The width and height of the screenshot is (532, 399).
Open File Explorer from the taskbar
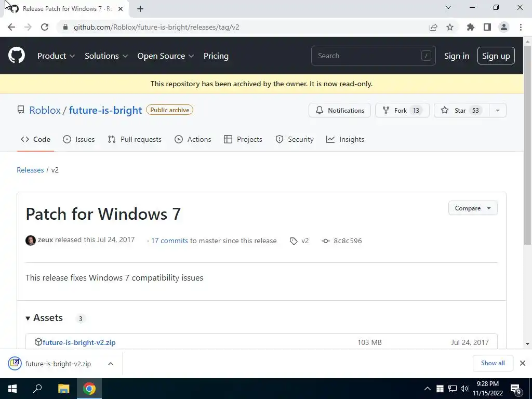[x=63, y=389]
